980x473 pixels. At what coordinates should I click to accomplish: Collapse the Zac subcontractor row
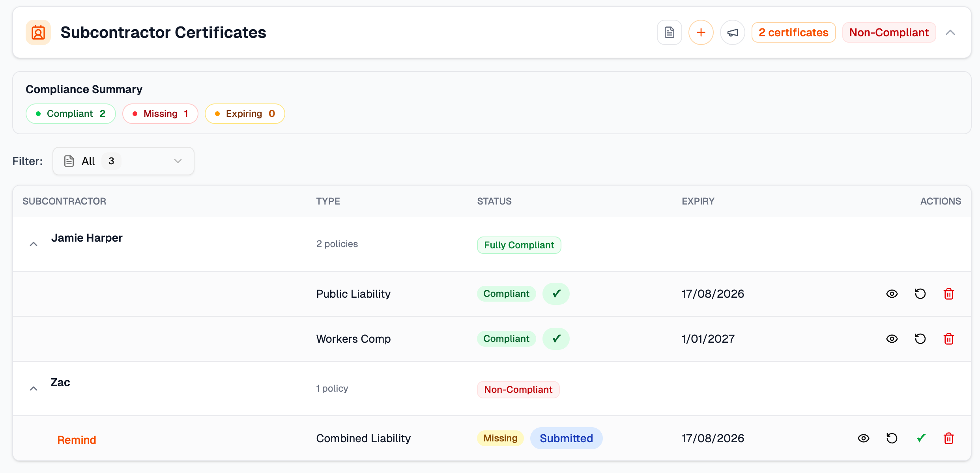pos(34,389)
